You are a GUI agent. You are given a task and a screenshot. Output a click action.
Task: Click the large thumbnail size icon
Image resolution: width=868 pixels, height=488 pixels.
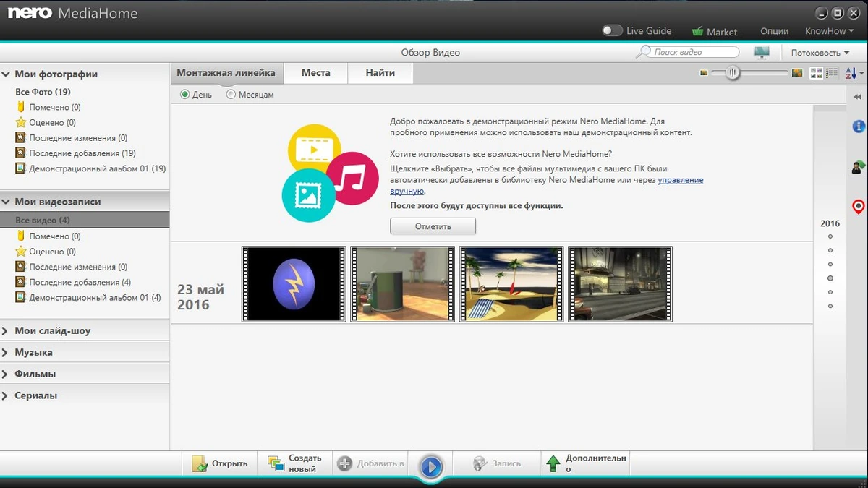pos(797,73)
